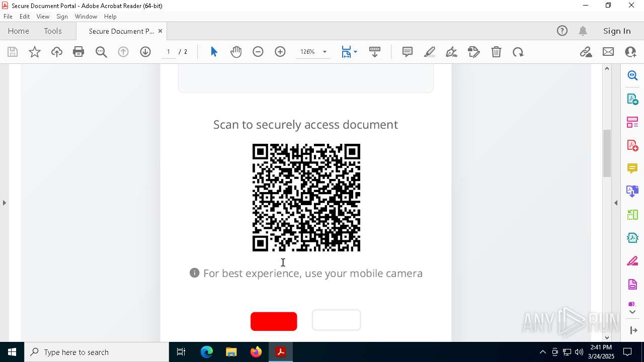The height and width of the screenshot is (362, 644).
Task: Open Fill & Sign in the right pane
Action: pyautogui.click(x=632, y=261)
